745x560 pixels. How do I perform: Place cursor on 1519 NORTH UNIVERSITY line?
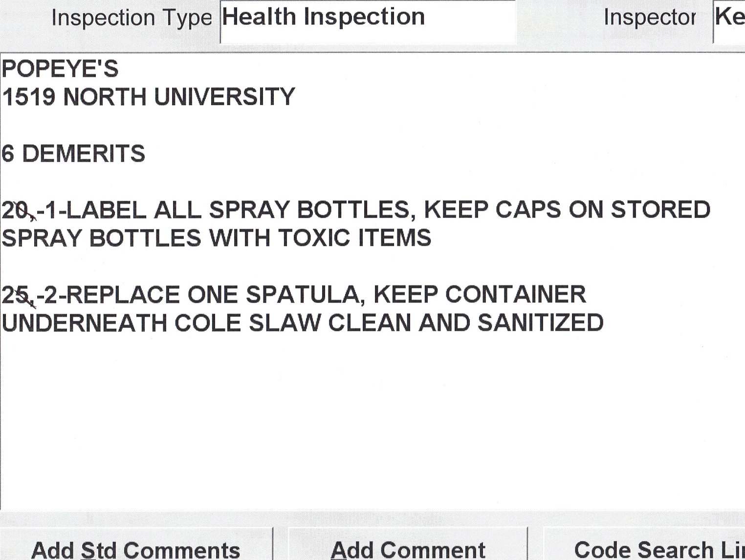[x=149, y=97]
